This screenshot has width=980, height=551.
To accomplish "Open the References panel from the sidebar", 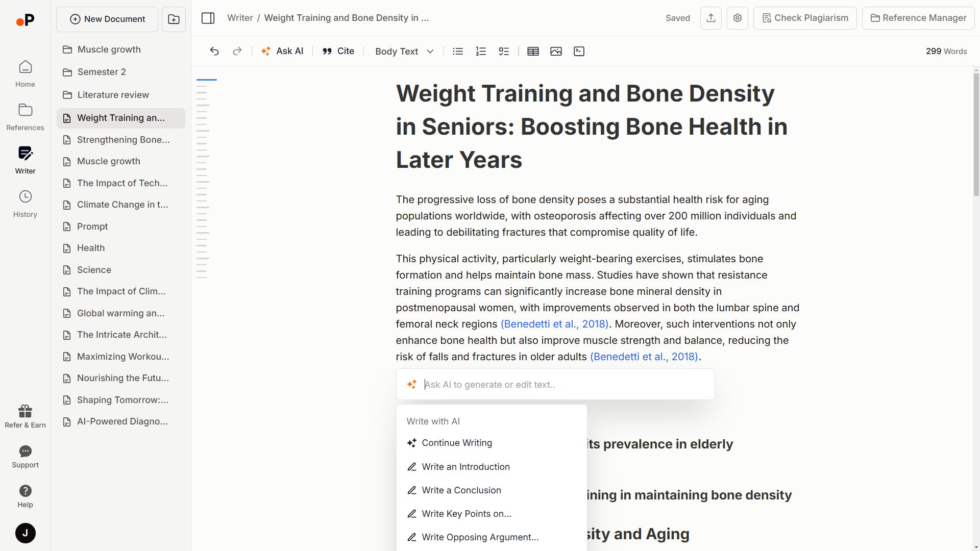I will pyautogui.click(x=24, y=116).
